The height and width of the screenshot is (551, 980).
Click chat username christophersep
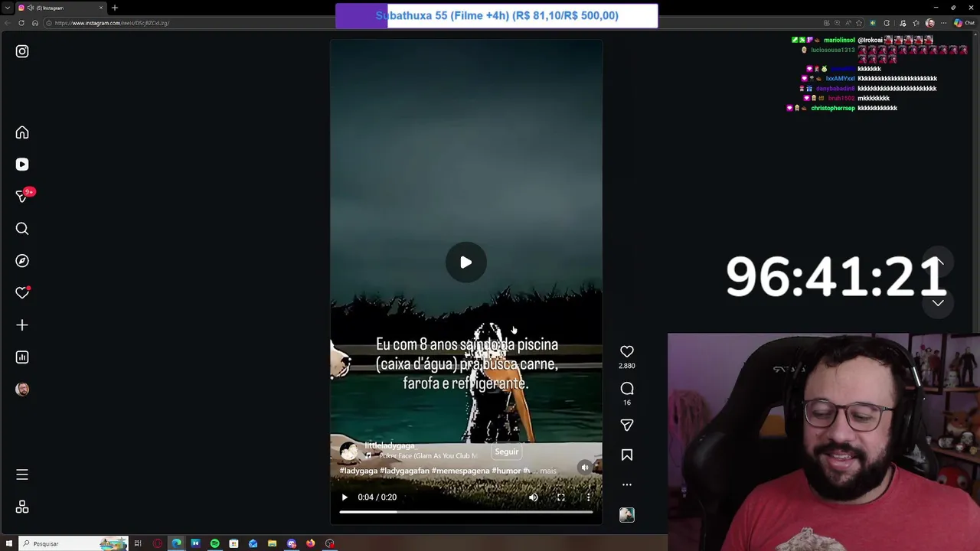click(x=833, y=108)
